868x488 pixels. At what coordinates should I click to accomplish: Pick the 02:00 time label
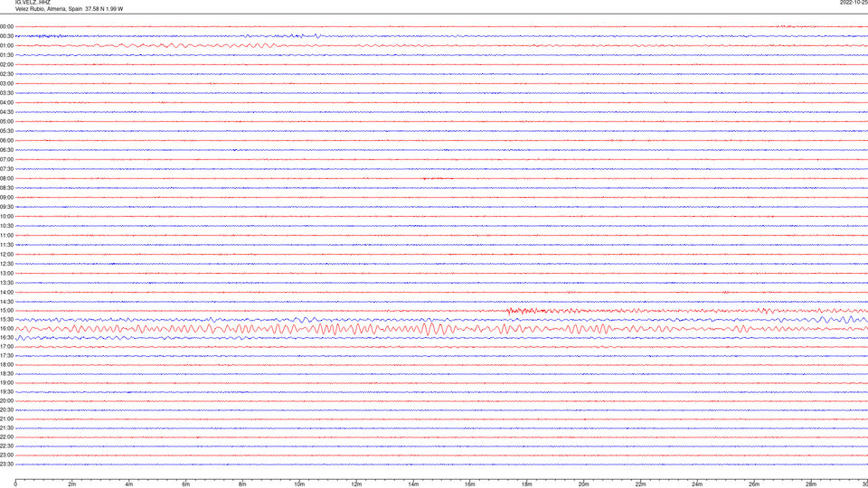click(x=6, y=65)
